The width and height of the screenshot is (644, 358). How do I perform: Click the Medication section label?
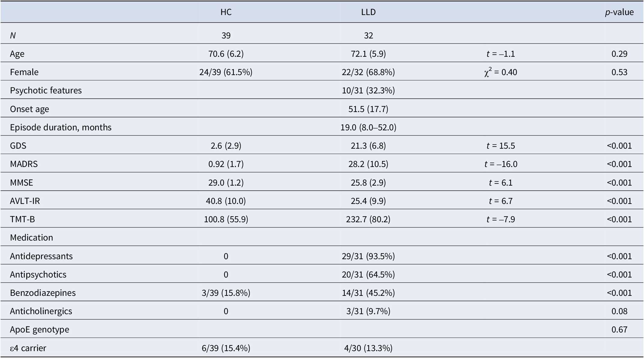pos(31,238)
